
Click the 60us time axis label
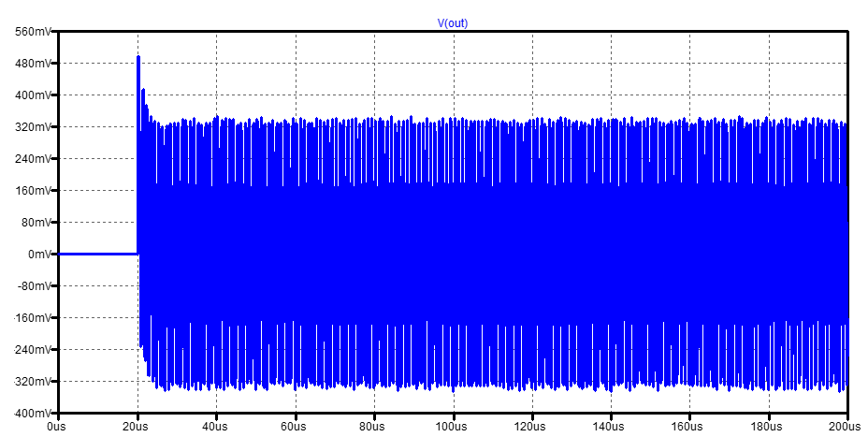tap(294, 427)
